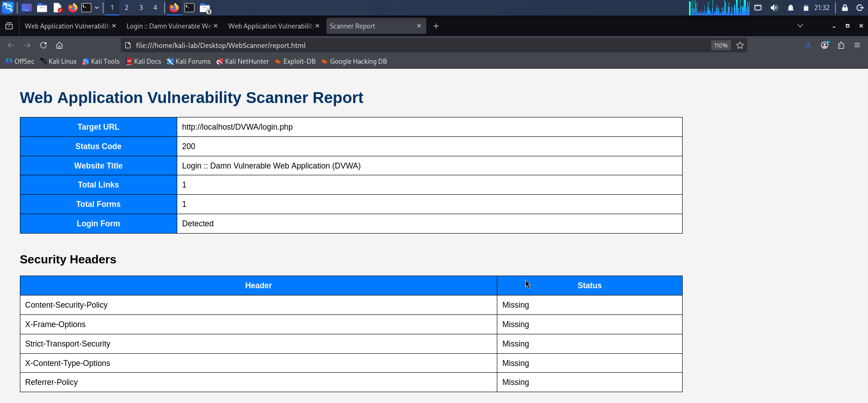Click the Content-Security-Policy header row
The image size is (868, 403).
pyautogui.click(x=351, y=305)
